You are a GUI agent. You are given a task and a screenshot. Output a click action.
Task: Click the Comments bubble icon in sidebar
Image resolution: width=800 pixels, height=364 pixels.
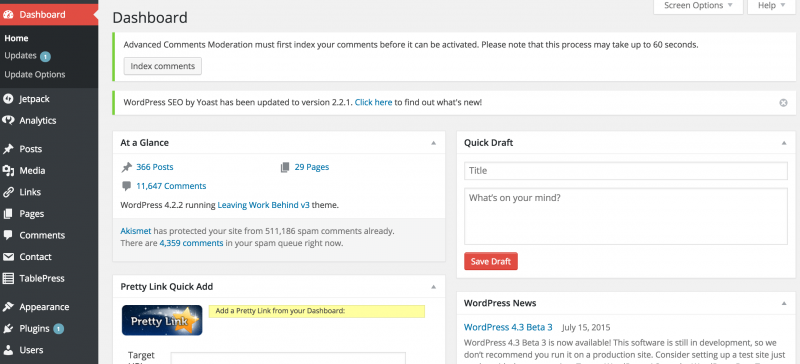(x=8, y=235)
